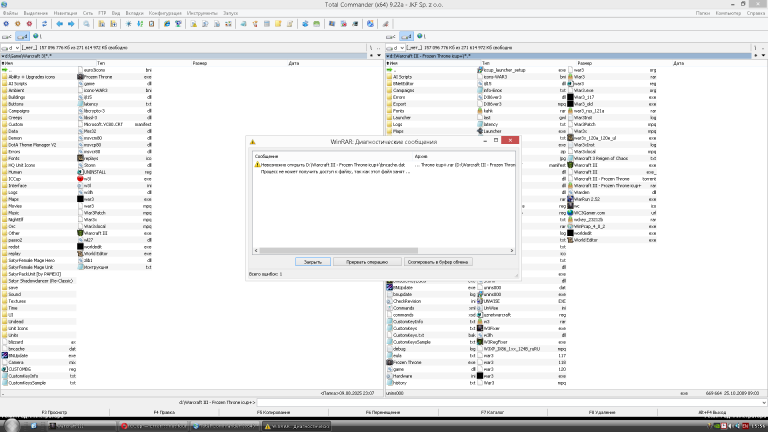Click F7 Каталог button
This screenshot has height=432, width=768.
tap(492, 412)
